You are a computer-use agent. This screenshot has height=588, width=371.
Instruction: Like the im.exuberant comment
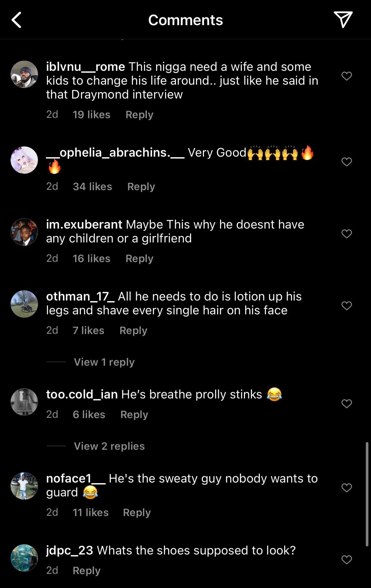(x=346, y=233)
